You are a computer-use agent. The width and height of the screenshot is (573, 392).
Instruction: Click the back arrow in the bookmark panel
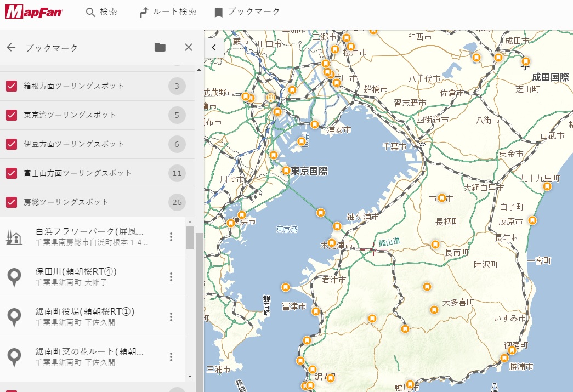coord(12,47)
